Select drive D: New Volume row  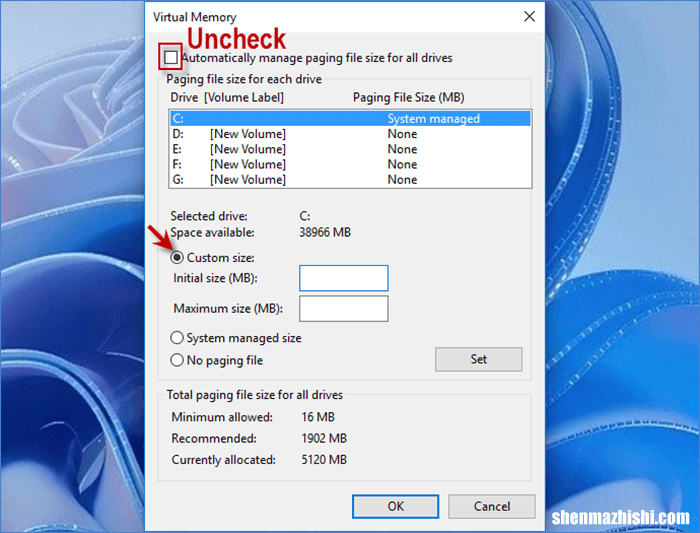point(350,134)
